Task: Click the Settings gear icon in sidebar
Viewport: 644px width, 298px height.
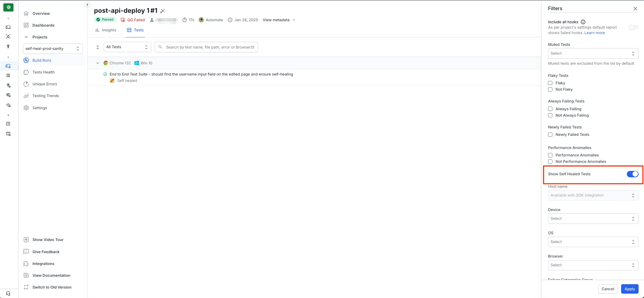Action: tap(26, 108)
